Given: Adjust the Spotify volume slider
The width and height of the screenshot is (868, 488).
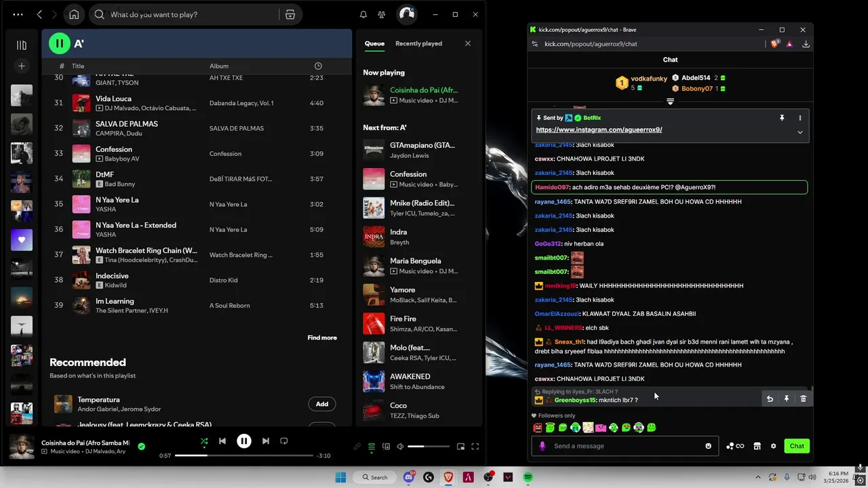Looking at the screenshot, I should point(429,447).
